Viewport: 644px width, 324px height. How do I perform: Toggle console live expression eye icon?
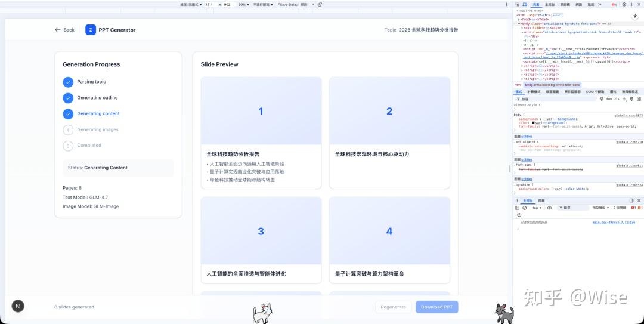[x=549, y=208]
